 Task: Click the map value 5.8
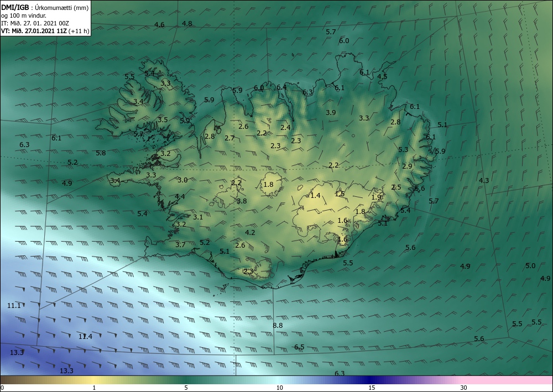[x=101, y=153]
